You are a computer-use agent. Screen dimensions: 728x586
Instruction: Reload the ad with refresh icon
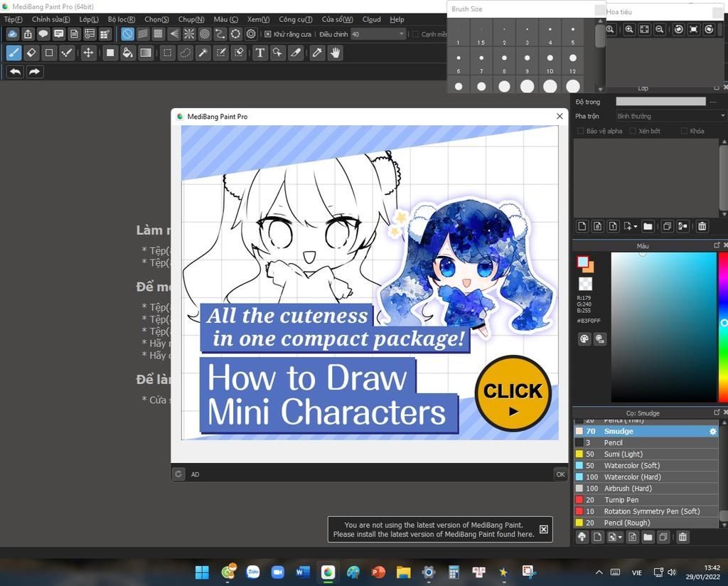pyautogui.click(x=178, y=474)
